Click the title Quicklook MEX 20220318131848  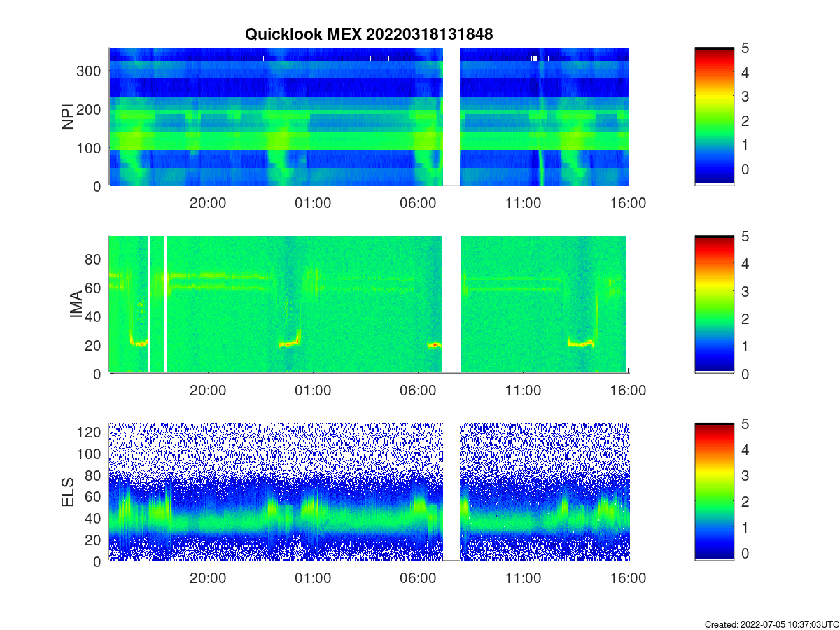click(x=369, y=34)
